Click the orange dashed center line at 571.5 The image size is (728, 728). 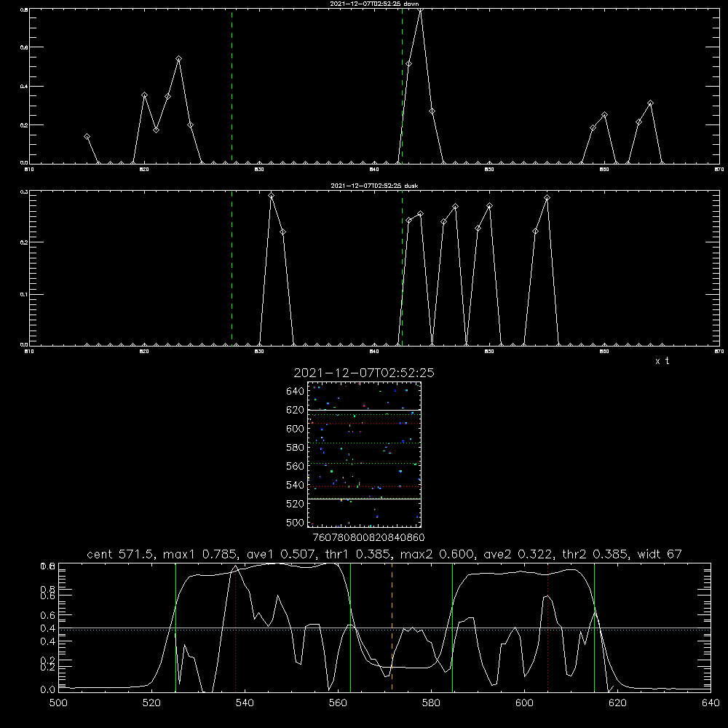click(x=392, y=627)
